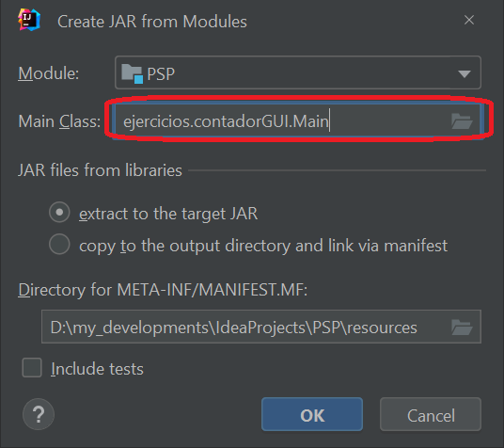
Task: Click the Module: label
Action: pos(49,73)
